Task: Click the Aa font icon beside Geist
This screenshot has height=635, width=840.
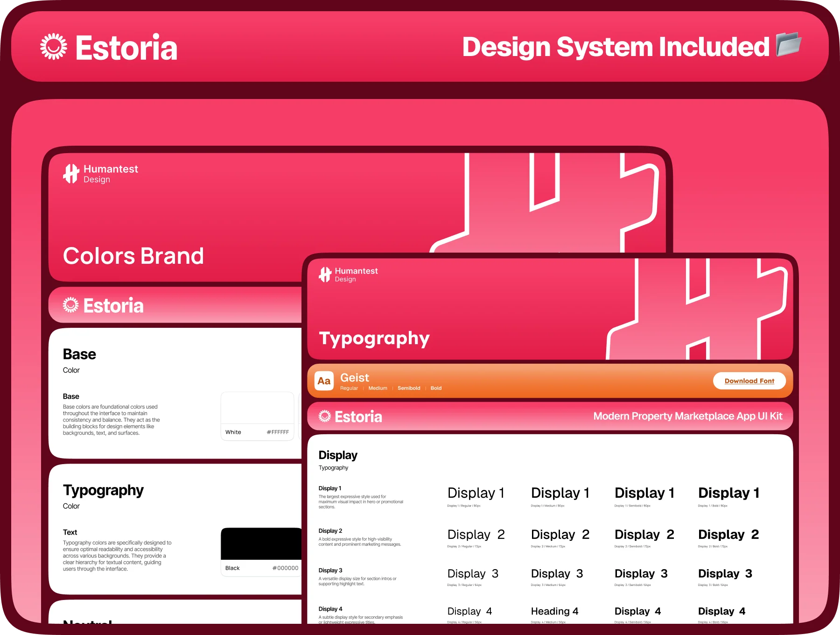Action: (x=324, y=381)
